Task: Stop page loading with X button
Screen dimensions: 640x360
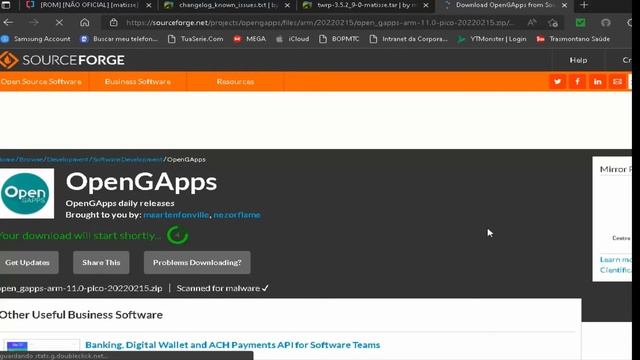Action: pyautogui.click(x=59, y=22)
